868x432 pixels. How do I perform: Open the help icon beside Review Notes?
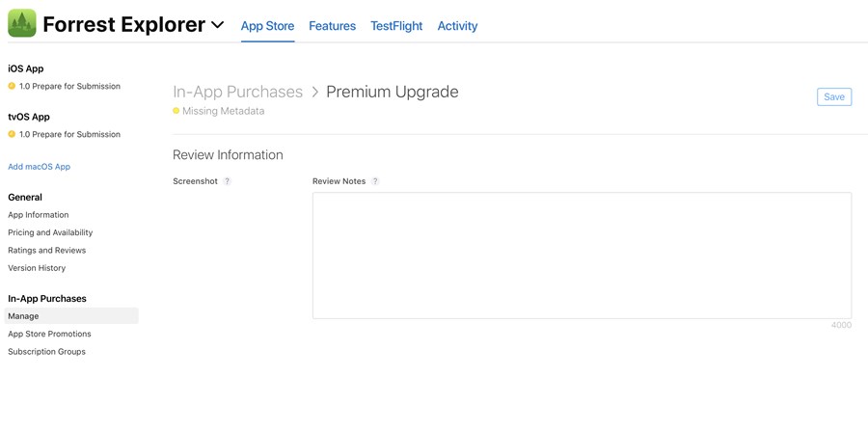375,181
